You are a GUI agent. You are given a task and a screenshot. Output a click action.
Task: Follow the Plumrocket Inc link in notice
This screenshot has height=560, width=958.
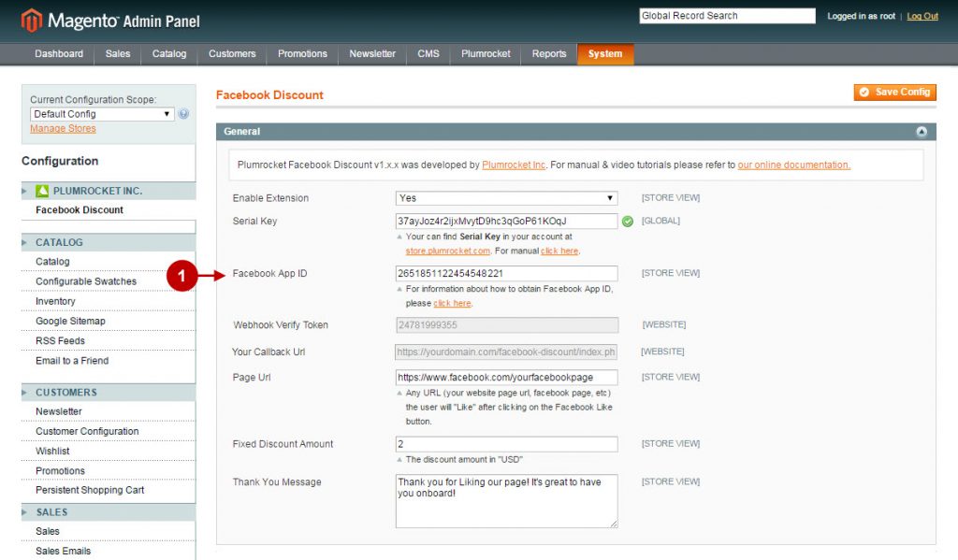click(514, 165)
